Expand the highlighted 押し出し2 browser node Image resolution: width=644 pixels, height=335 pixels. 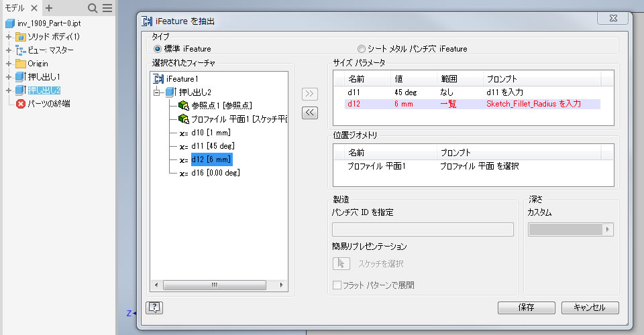point(8,90)
